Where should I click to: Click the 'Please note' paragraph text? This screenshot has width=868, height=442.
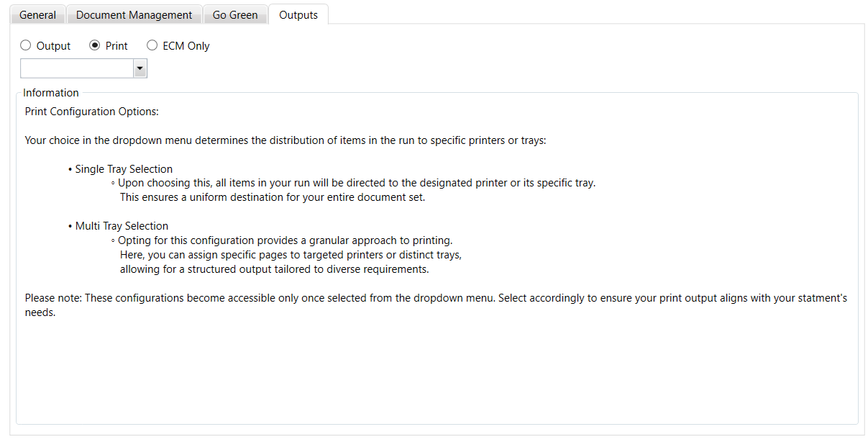435,298
